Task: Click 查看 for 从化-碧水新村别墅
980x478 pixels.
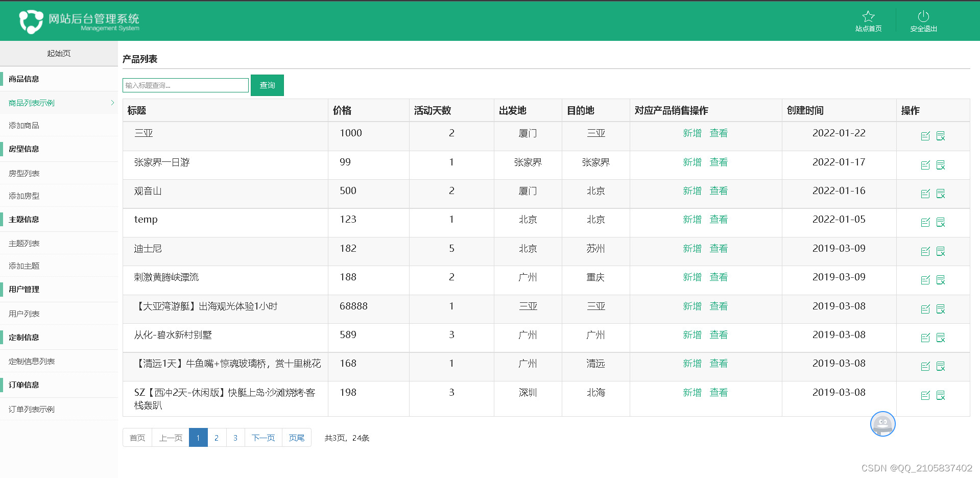Action: pos(719,334)
